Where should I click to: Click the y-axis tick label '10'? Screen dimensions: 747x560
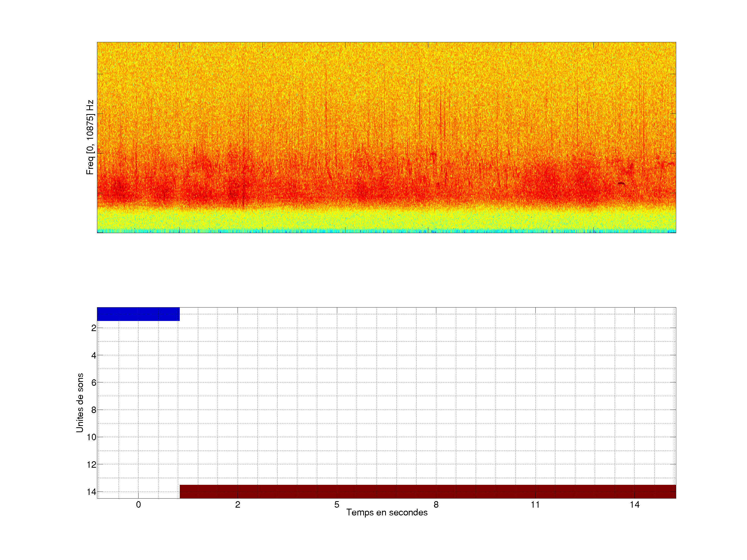click(x=92, y=437)
